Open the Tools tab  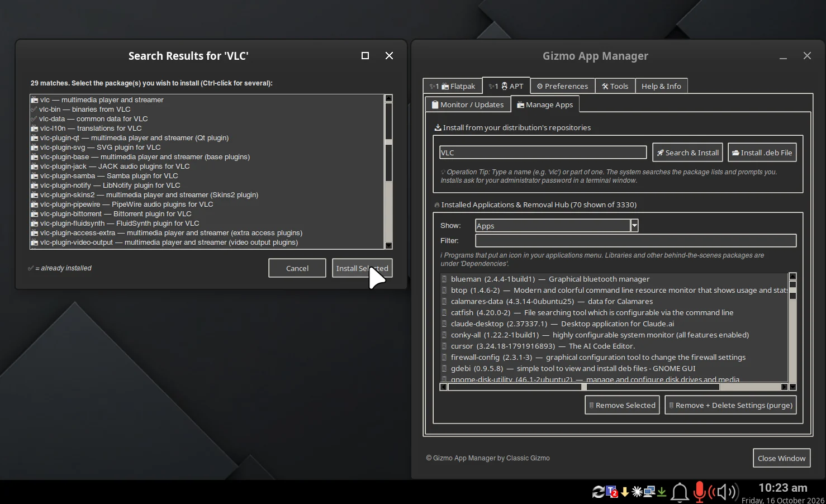click(x=615, y=86)
